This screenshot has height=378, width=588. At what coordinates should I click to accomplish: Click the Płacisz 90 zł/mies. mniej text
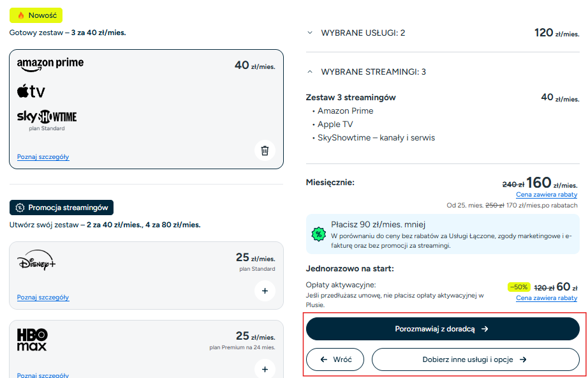tap(378, 225)
